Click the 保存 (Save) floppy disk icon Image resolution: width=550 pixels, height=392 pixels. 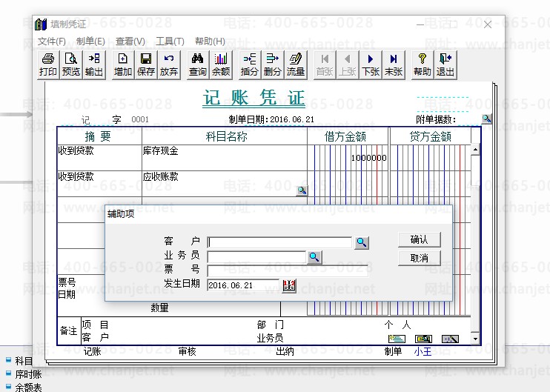click(x=146, y=64)
